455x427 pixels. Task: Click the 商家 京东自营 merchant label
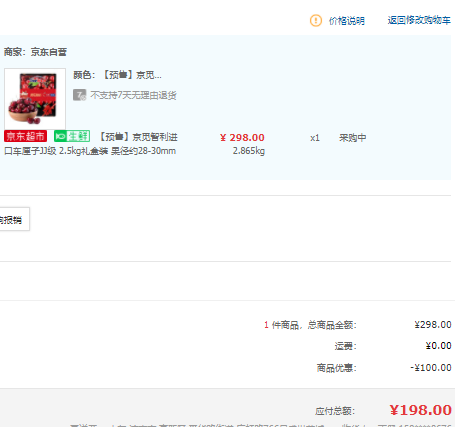coord(35,52)
